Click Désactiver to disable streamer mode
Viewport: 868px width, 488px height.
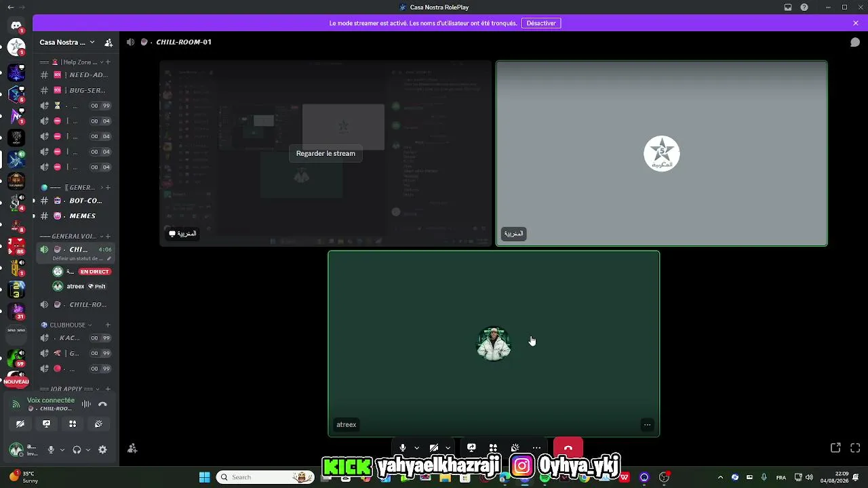tap(541, 23)
